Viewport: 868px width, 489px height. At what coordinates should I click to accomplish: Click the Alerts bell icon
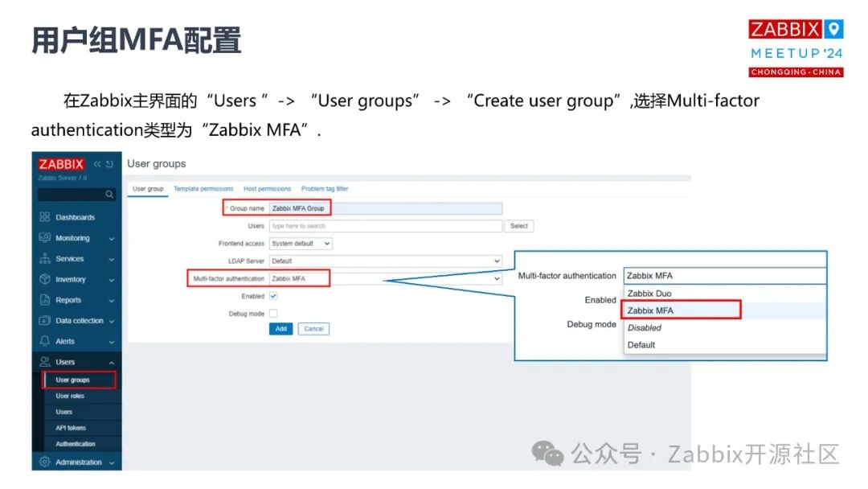(45, 341)
